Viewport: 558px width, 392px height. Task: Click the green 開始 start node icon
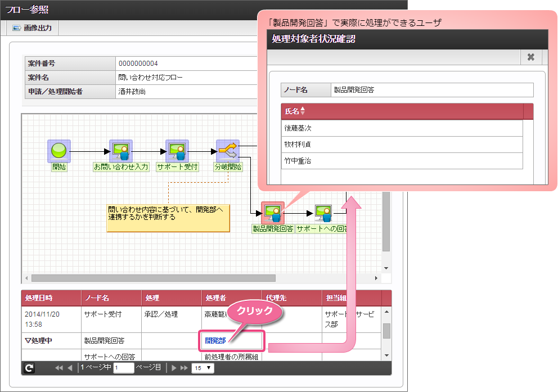click(x=59, y=151)
